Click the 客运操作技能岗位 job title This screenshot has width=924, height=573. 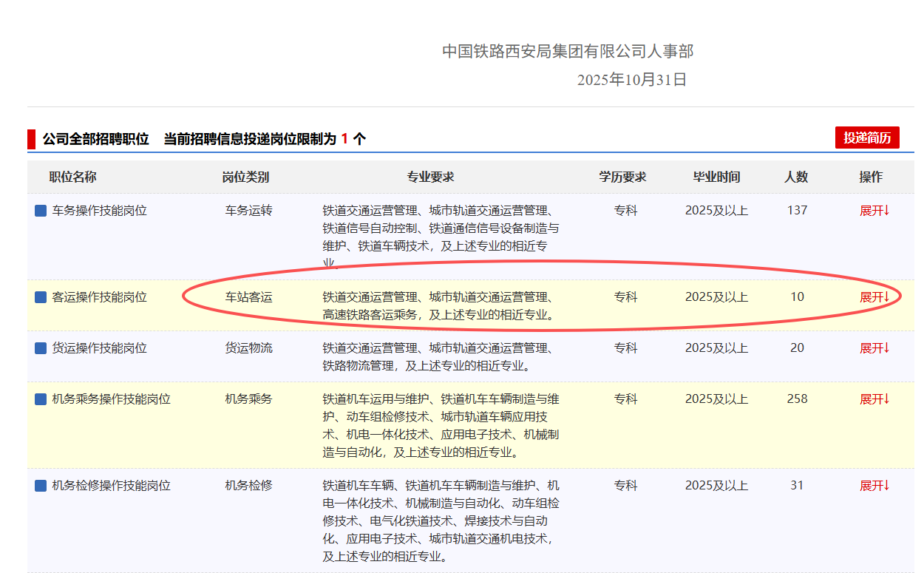point(99,297)
